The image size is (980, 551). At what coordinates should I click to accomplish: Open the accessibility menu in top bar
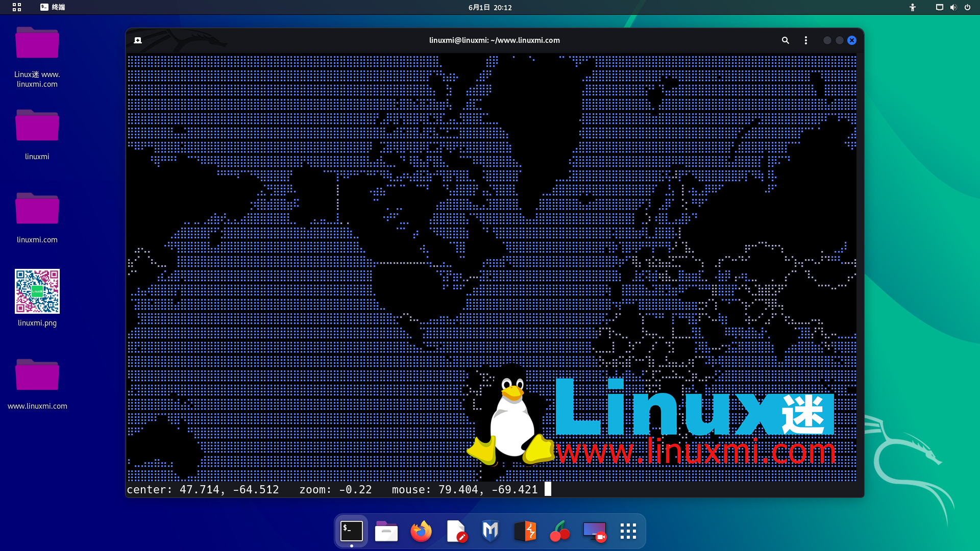pyautogui.click(x=913, y=7)
